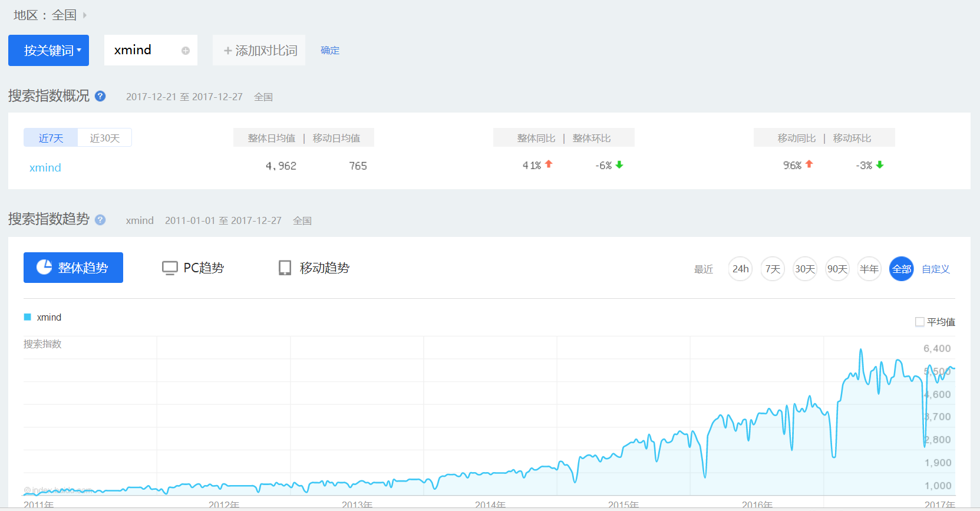The height and width of the screenshot is (511, 980).
Task: Select the 半年 time range option
Action: click(x=869, y=269)
